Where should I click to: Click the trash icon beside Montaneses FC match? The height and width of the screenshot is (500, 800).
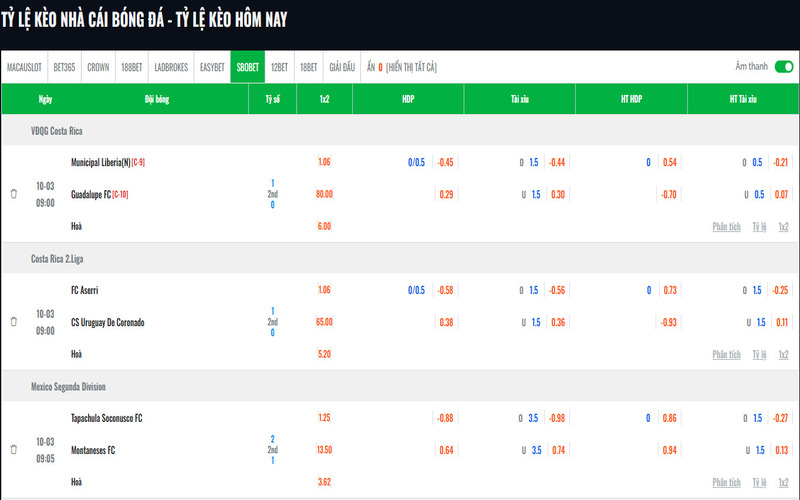pyautogui.click(x=14, y=450)
